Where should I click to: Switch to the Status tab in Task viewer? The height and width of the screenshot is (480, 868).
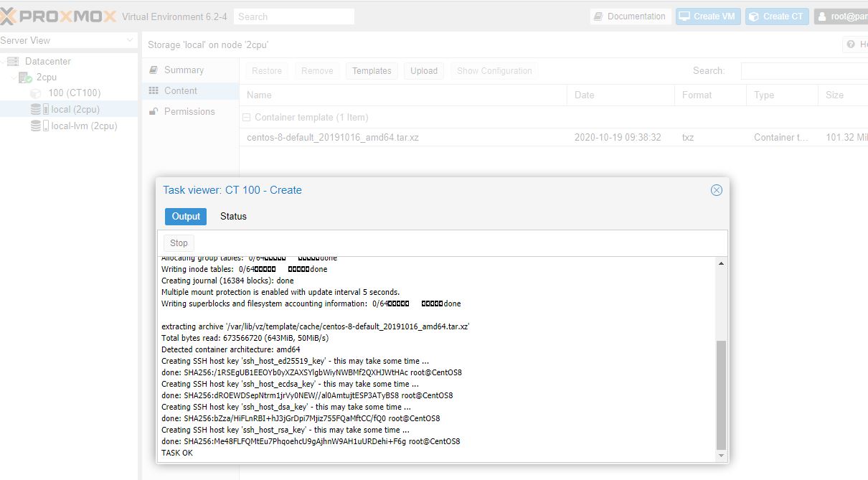(x=233, y=217)
